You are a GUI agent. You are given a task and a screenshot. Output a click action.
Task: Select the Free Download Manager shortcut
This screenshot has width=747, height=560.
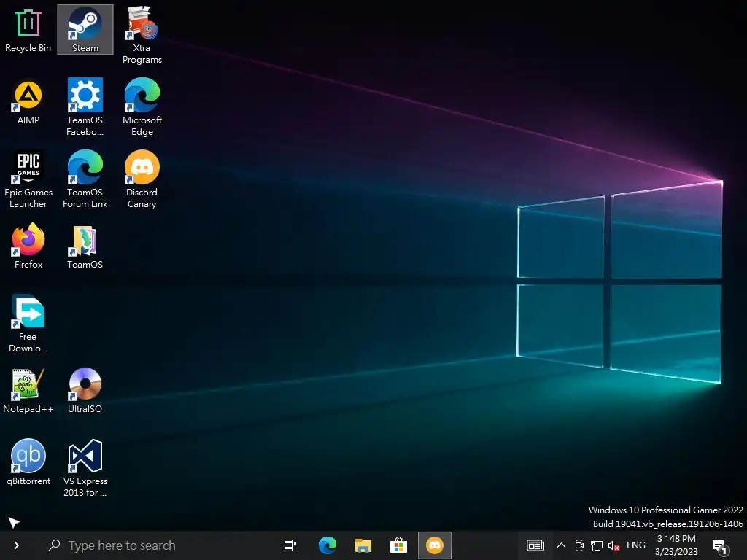click(28, 324)
